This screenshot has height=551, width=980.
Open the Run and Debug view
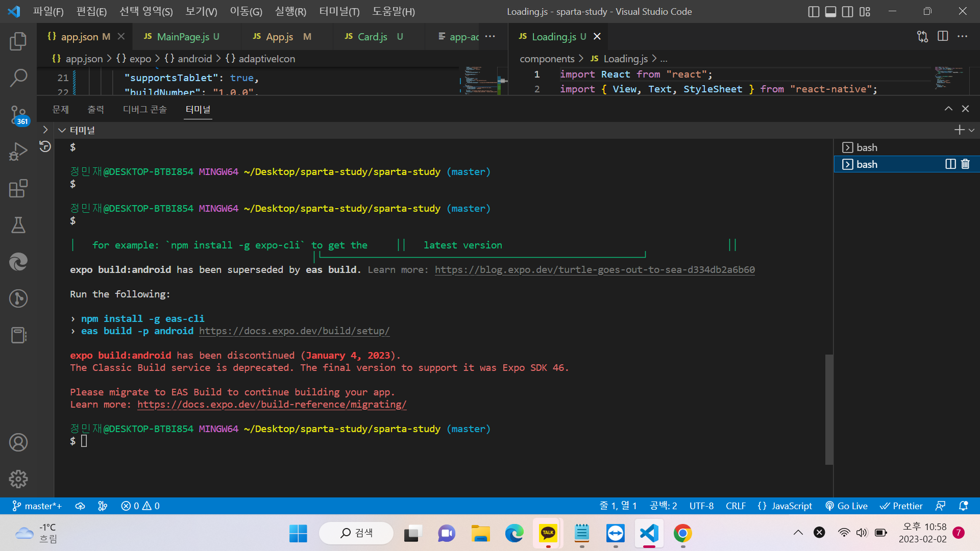(18, 152)
